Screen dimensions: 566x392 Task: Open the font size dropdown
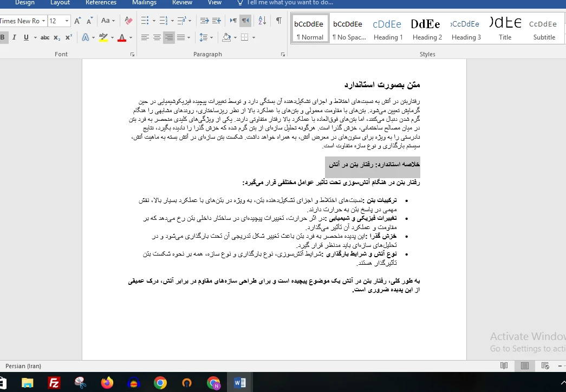tap(67, 21)
